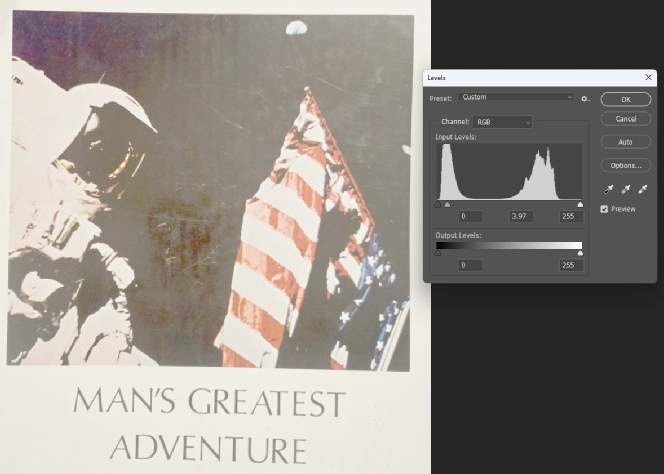Click the midtone input field 3.97
The width and height of the screenshot is (664, 474).
[520, 216]
